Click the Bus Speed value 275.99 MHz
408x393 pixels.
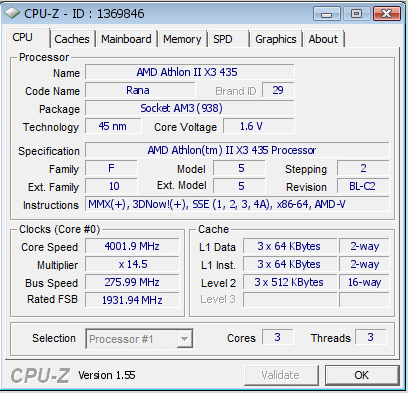click(132, 282)
